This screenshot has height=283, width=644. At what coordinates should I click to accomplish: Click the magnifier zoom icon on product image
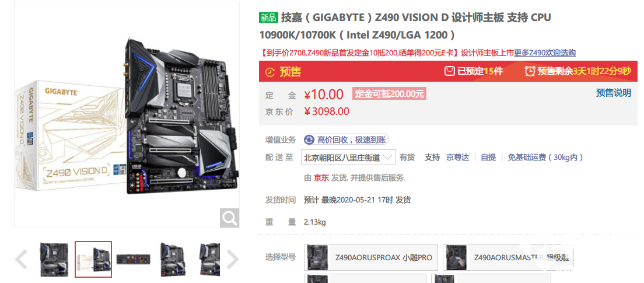(x=229, y=218)
